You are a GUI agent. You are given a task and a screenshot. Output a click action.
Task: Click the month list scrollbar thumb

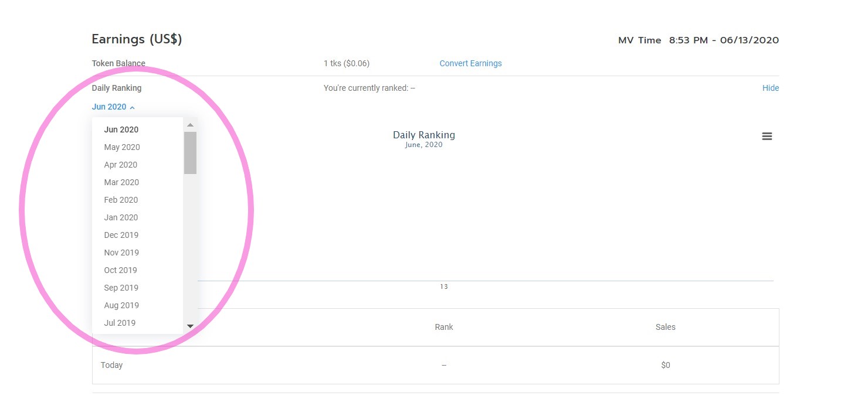(190, 152)
